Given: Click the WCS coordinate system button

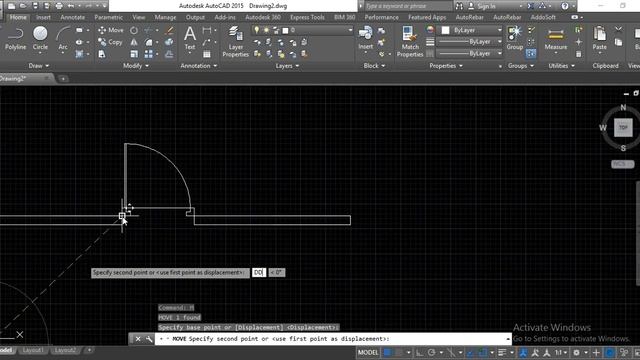Looking at the screenshot, I should tap(622, 164).
